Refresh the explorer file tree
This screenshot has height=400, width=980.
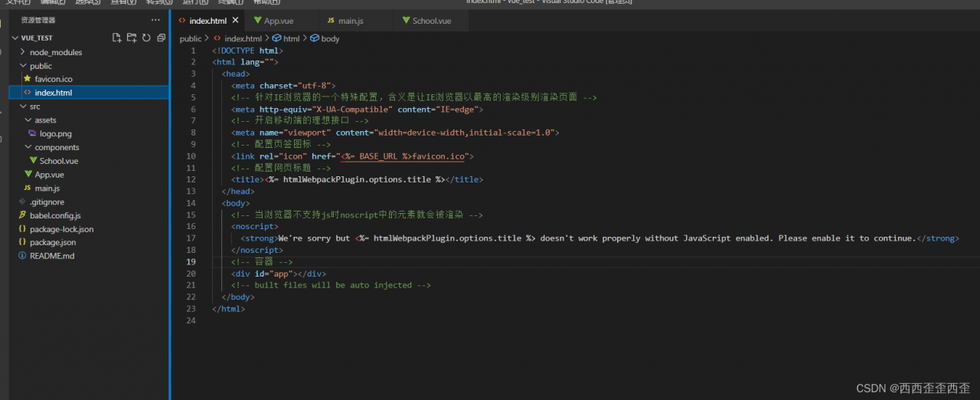145,38
